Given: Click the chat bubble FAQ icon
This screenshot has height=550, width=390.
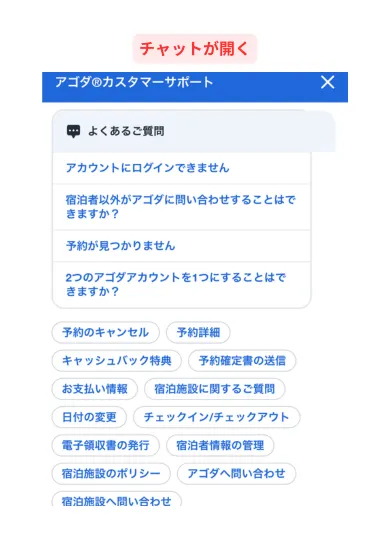Looking at the screenshot, I should coord(73,132).
